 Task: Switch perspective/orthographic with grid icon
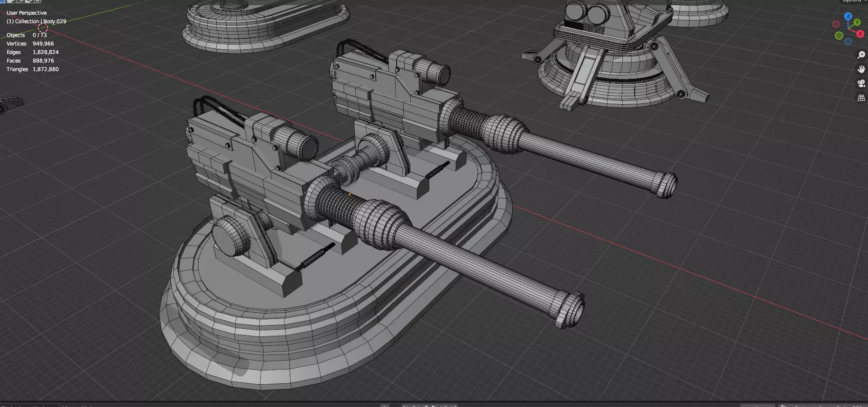point(861,98)
